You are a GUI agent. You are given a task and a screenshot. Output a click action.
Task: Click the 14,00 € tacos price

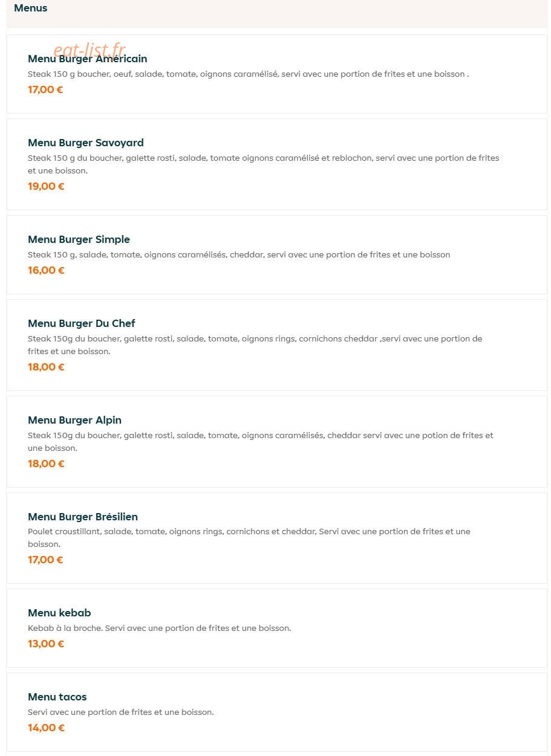pyautogui.click(x=46, y=728)
